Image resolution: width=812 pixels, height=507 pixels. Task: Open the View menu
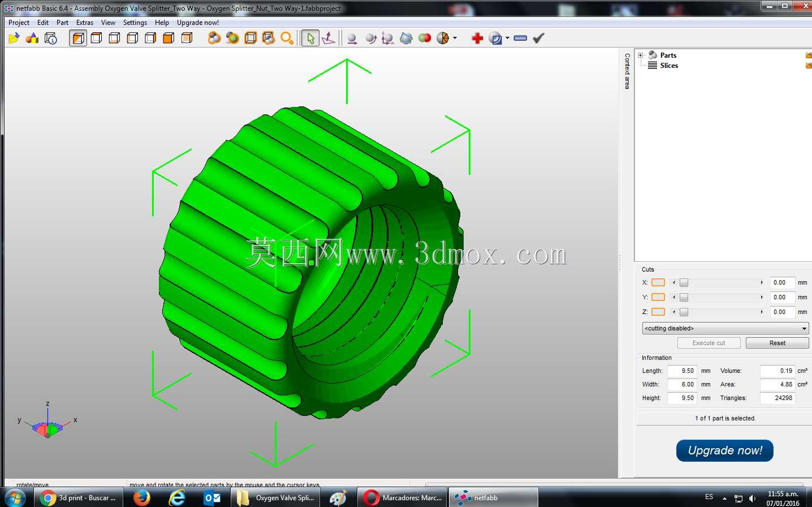coord(108,23)
